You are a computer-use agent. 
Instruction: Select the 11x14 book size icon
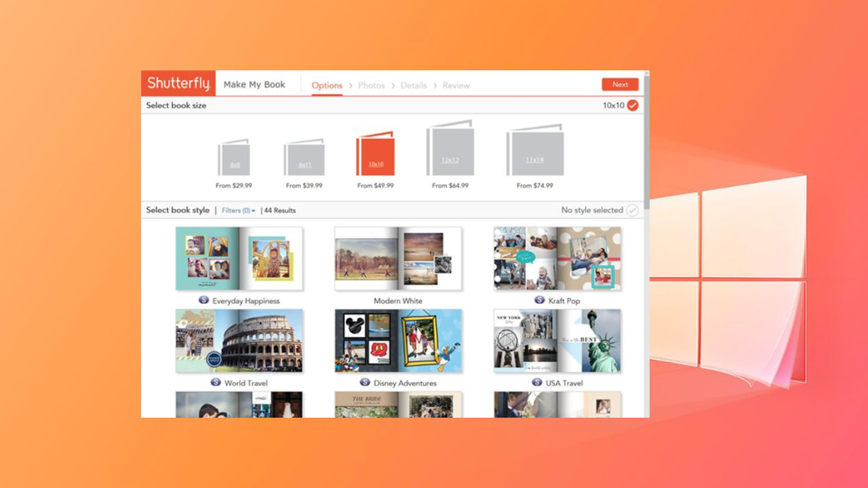point(535,150)
